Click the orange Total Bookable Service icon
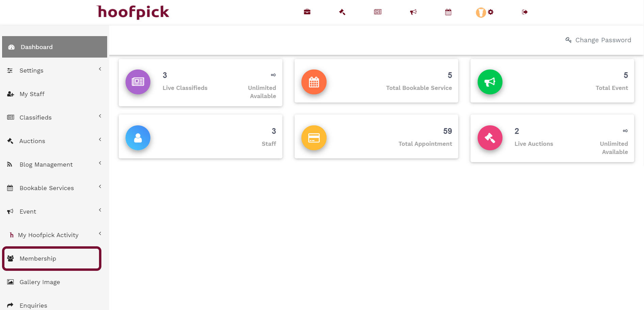 [314, 82]
